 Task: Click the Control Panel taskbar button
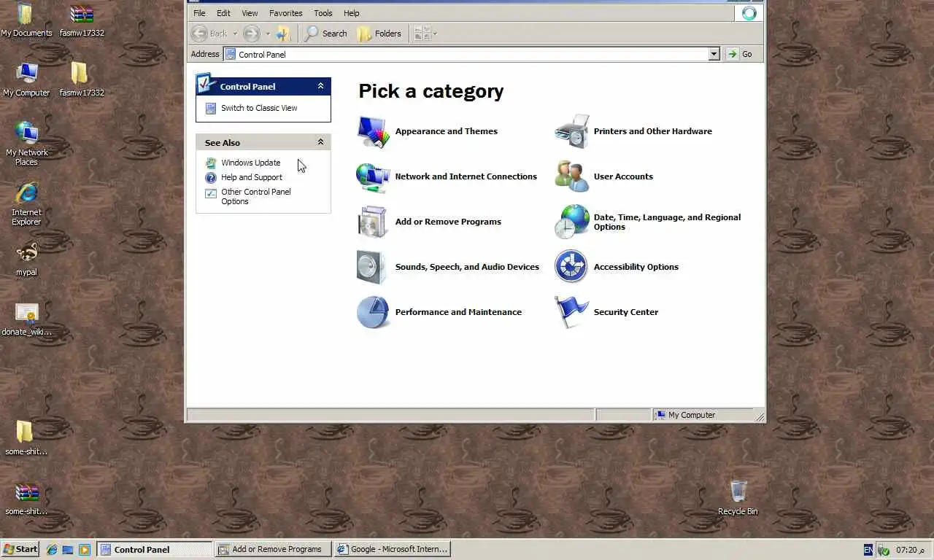(155, 549)
